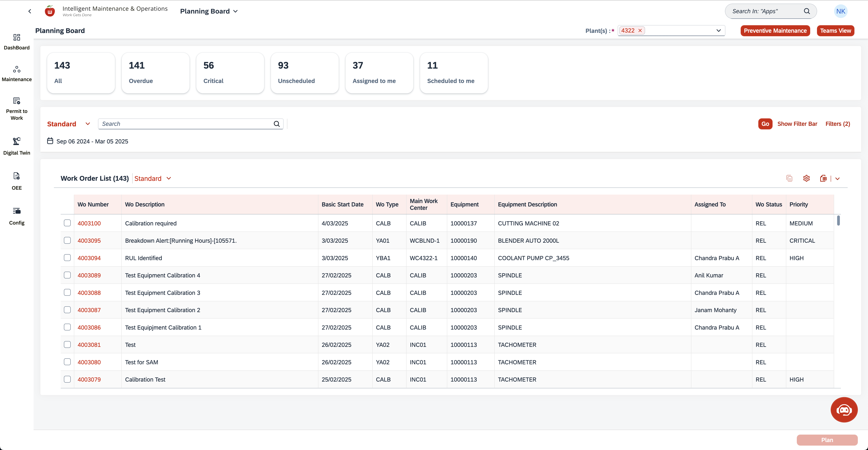Image resolution: width=868 pixels, height=450 pixels.
Task: Click the red apple app logo
Action: click(x=50, y=11)
